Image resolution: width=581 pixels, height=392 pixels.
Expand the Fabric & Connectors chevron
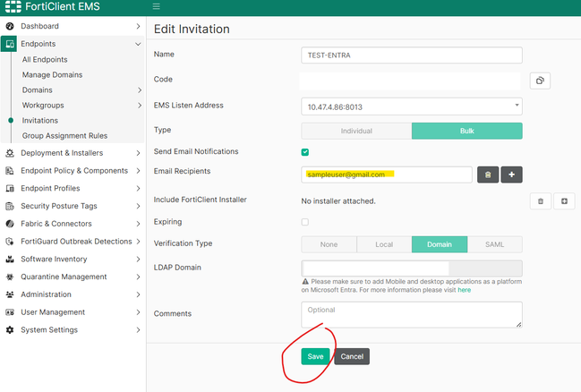(x=138, y=224)
